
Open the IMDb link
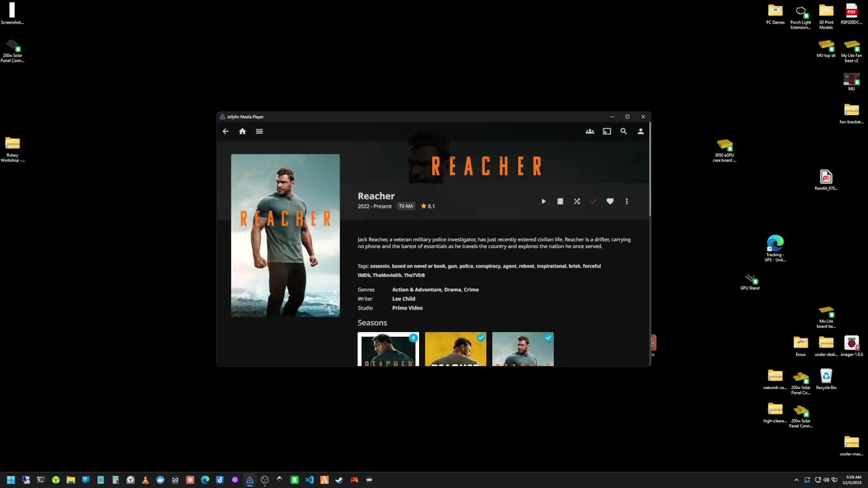pyautogui.click(x=363, y=275)
